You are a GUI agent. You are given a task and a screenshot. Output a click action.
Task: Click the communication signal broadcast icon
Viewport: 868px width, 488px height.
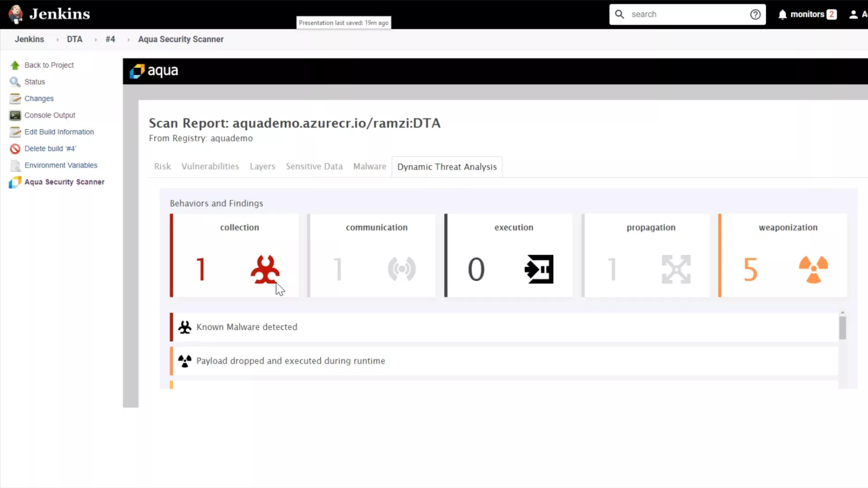pyautogui.click(x=401, y=269)
